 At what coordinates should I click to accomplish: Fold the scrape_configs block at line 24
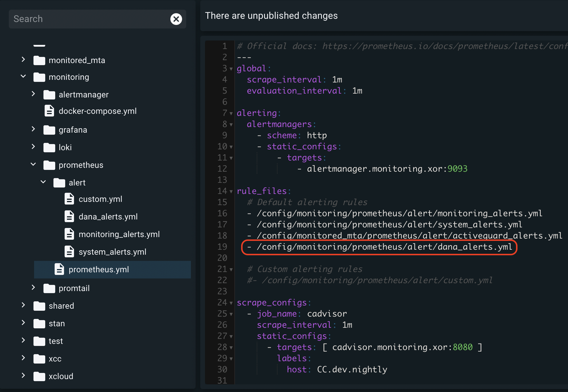231,303
